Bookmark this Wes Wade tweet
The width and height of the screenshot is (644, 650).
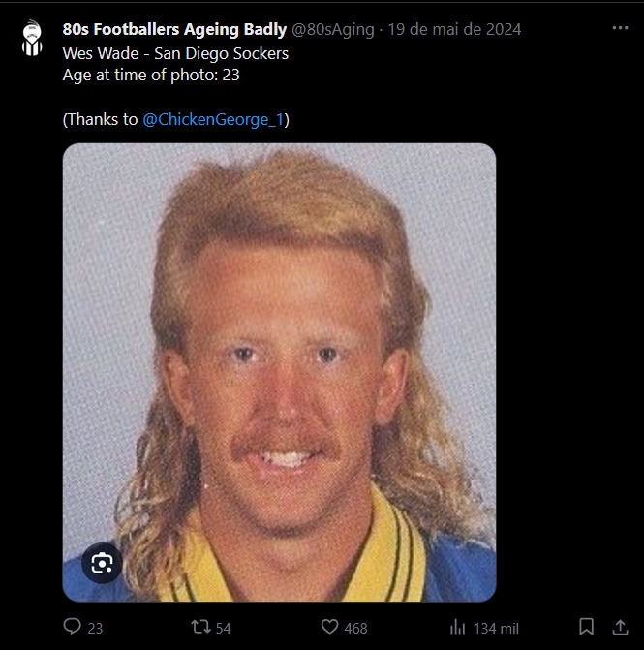(x=587, y=627)
